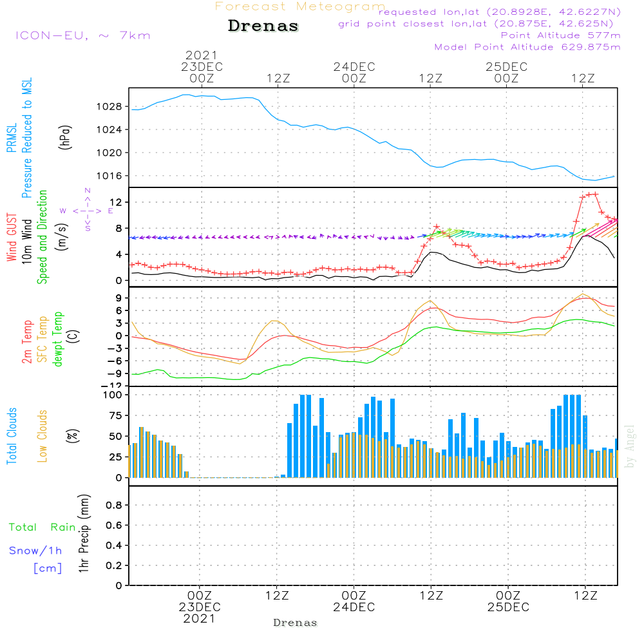644x644 pixels.
Task: Click the top '23DEC' date label
Action: pos(202,67)
